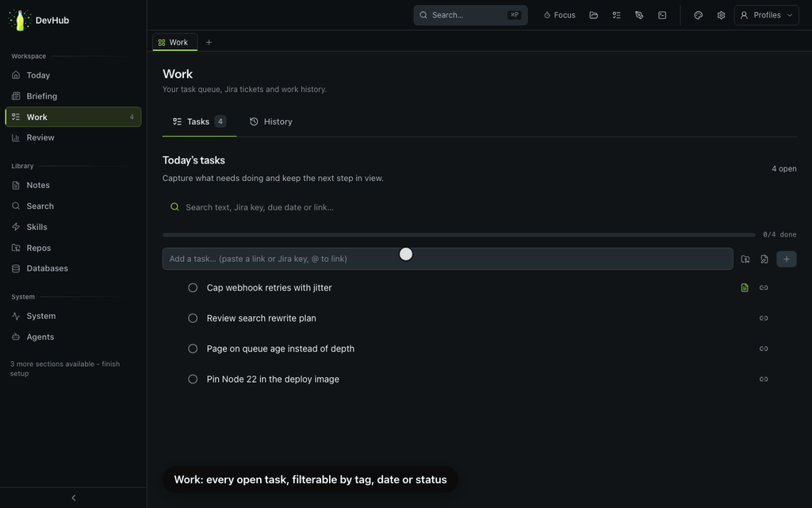The image size is (812, 508).
Task: Open the checklist icon in top toolbar
Action: point(616,15)
